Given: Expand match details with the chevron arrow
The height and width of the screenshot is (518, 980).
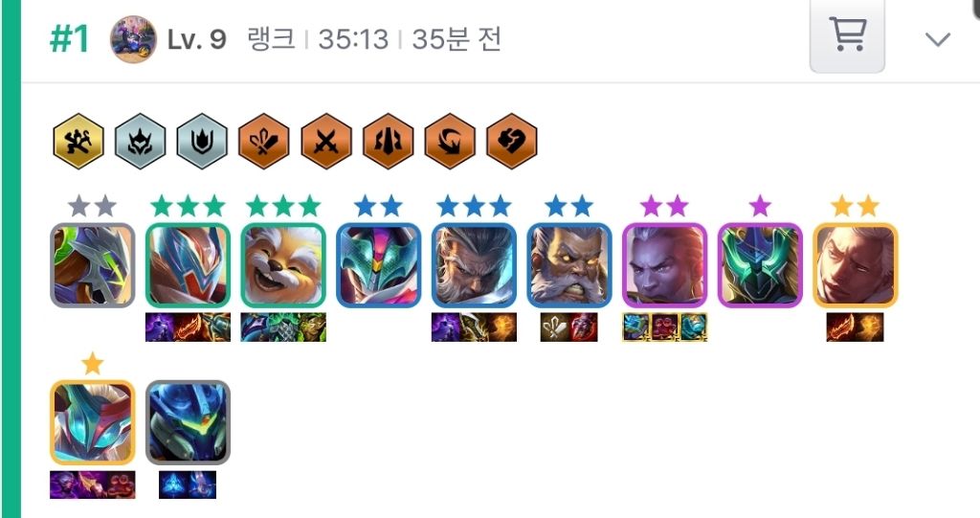Looking at the screenshot, I should click(938, 39).
